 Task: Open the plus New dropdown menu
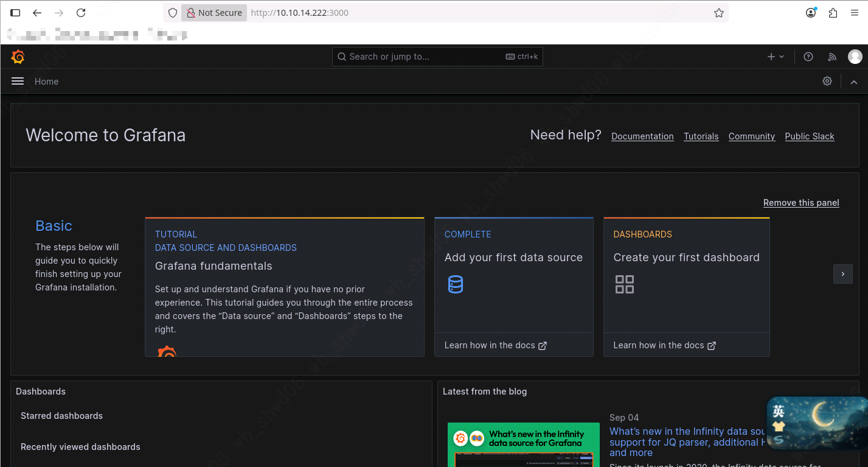776,57
